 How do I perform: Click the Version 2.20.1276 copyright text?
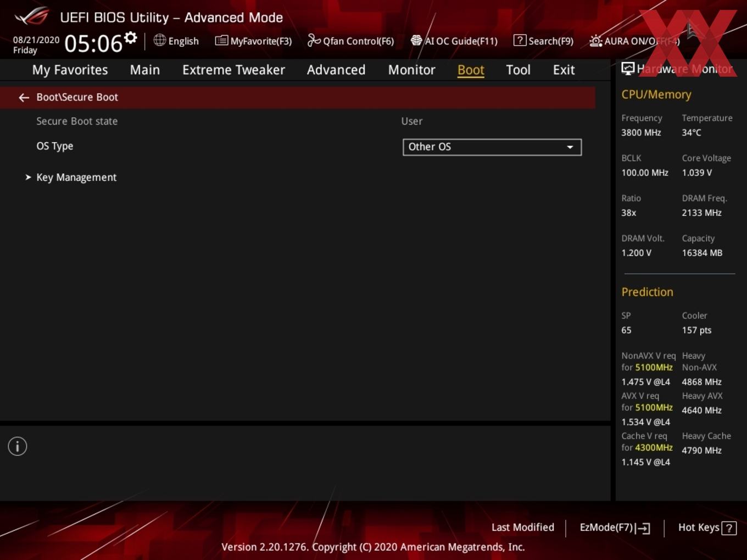[373, 547]
